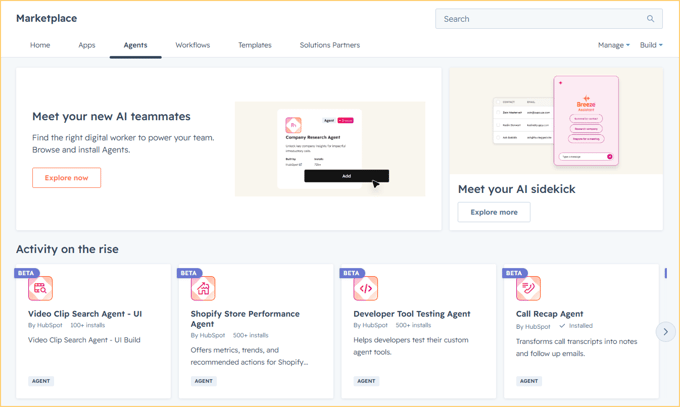Switch to the Home tab

40,45
